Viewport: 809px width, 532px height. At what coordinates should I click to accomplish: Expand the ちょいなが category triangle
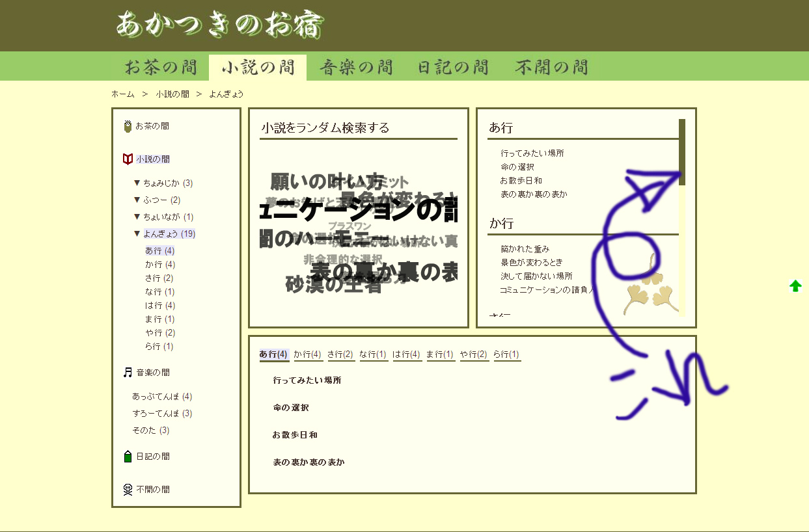pos(137,217)
